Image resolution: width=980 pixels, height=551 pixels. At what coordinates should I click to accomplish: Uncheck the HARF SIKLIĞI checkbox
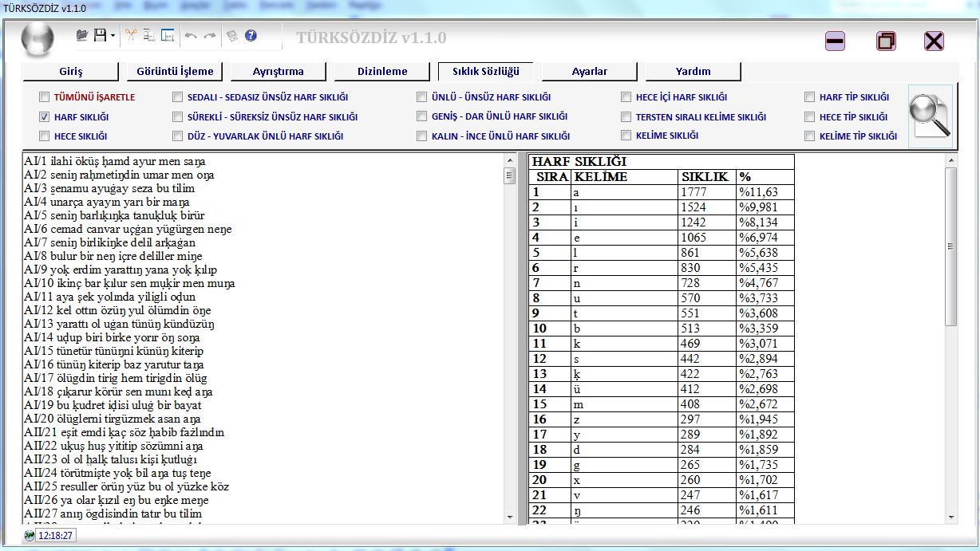click(45, 116)
